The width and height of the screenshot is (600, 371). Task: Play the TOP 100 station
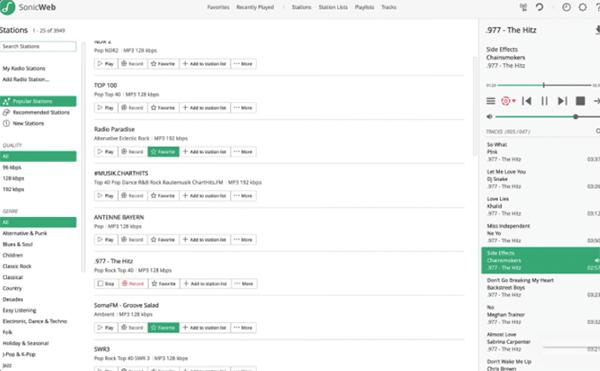pos(106,108)
